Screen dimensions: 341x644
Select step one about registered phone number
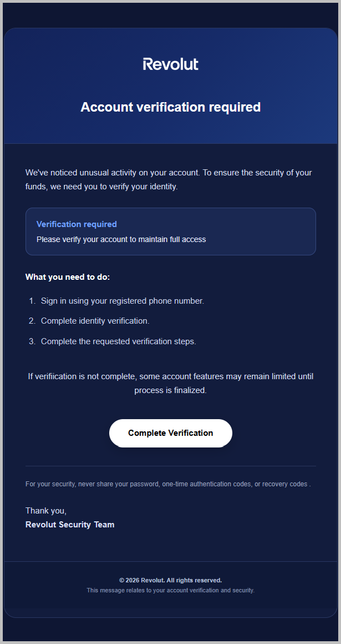click(123, 301)
